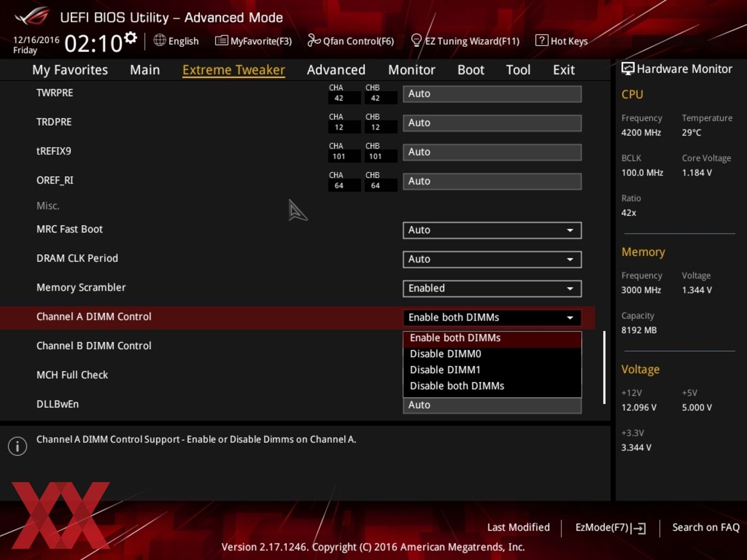Collapse the Channel A DIMM Control dropdown
The width and height of the screenshot is (747, 560).
492,317
